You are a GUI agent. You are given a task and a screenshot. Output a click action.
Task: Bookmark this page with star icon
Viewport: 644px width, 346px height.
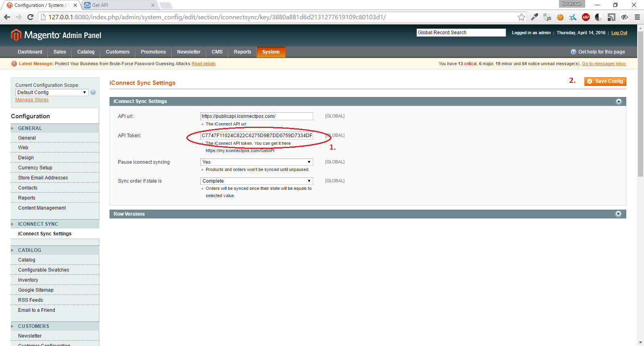pyautogui.click(x=521, y=17)
